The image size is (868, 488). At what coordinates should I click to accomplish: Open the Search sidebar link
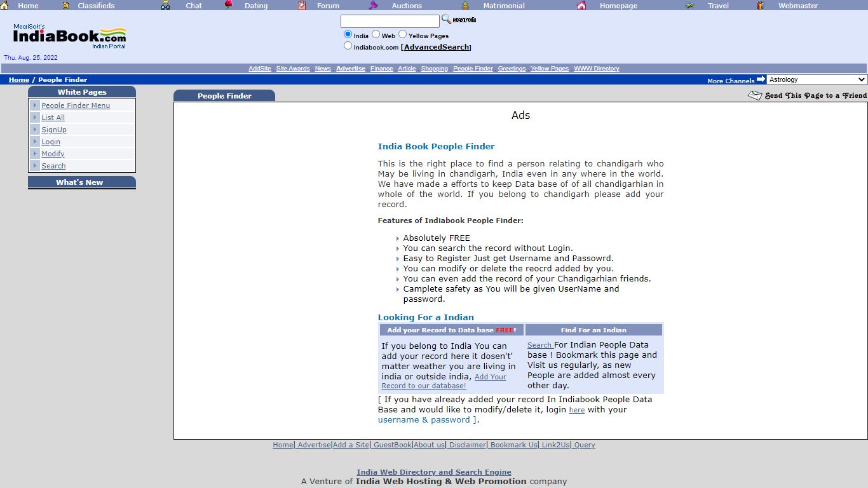click(x=53, y=166)
